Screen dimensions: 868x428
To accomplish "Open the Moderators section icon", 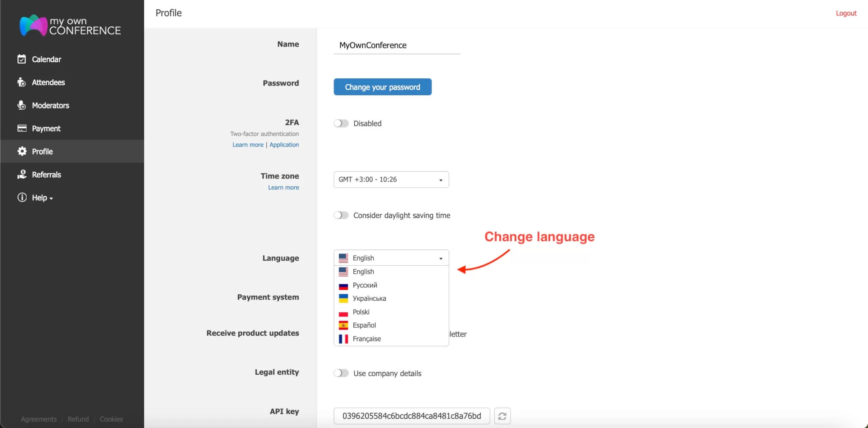I will point(22,105).
